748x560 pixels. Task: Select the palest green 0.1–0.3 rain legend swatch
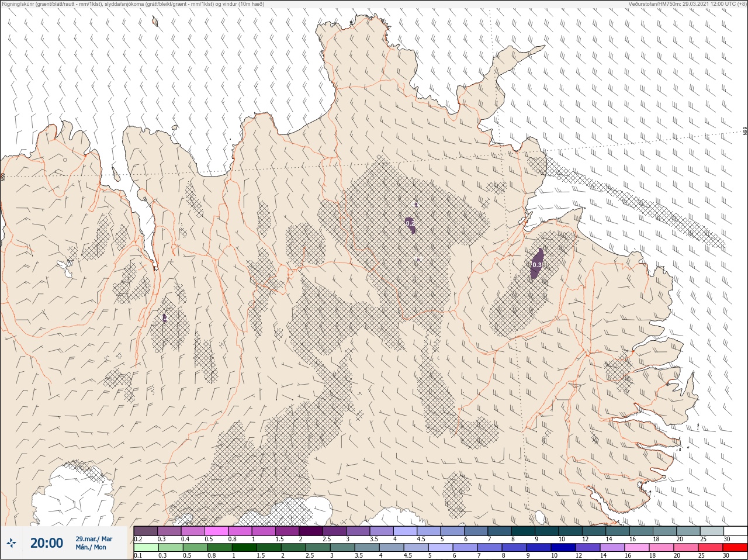point(146,548)
